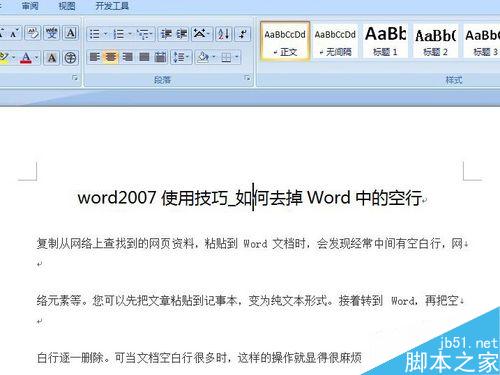Switch to the 开发工具 ribbon tab
The height and width of the screenshot is (375, 500).
(x=112, y=6)
